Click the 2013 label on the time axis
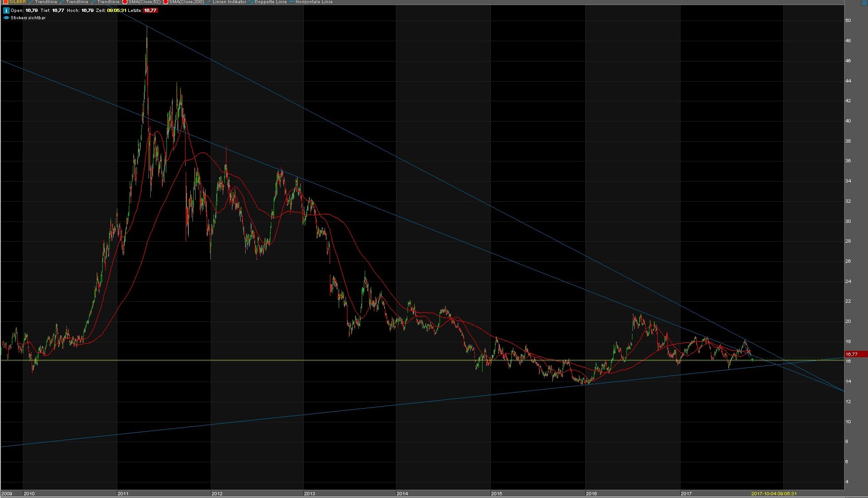 (x=309, y=494)
